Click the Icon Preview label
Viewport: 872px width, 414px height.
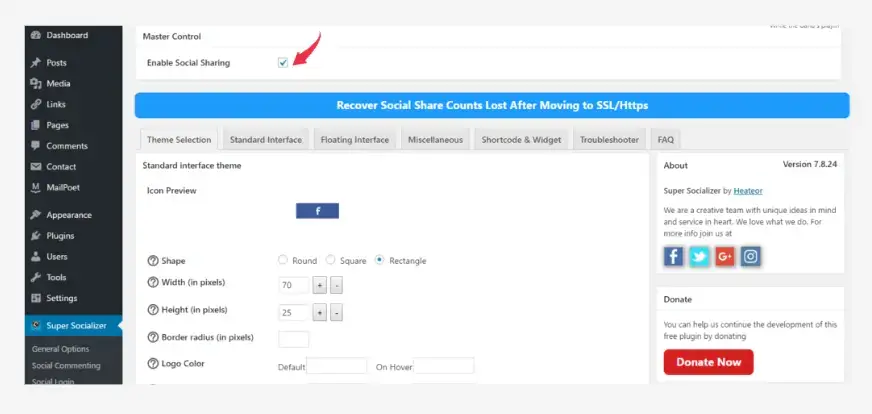click(x=172, y=190)
